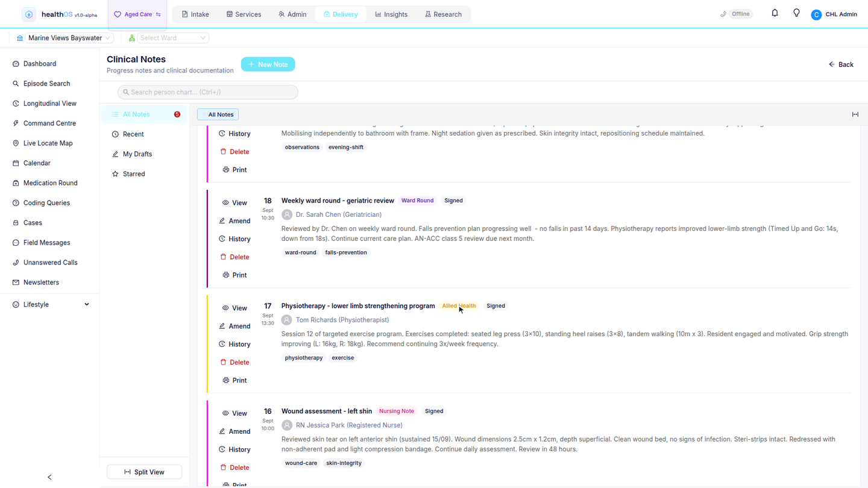Click the CHL Admin avatar

click(816, 14)
